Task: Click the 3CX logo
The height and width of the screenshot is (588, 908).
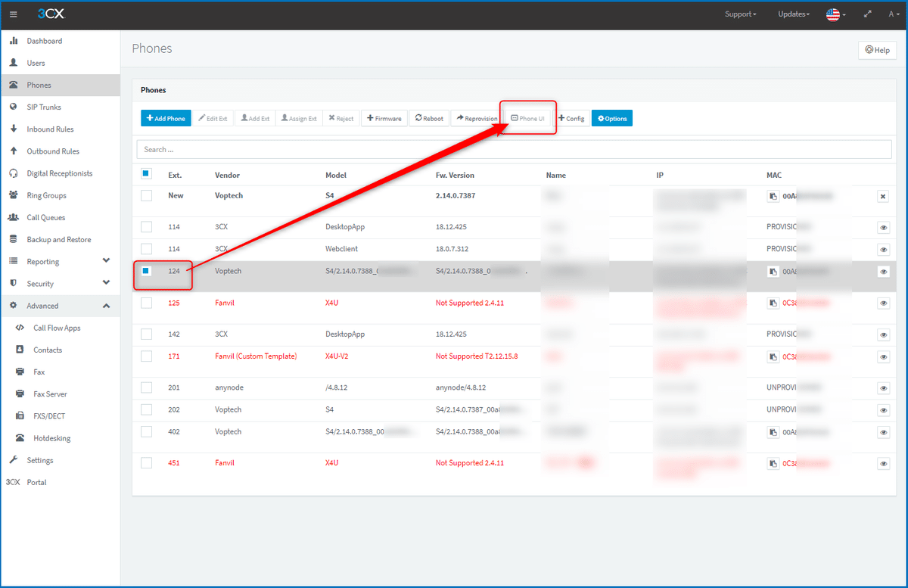Action: 51,14
